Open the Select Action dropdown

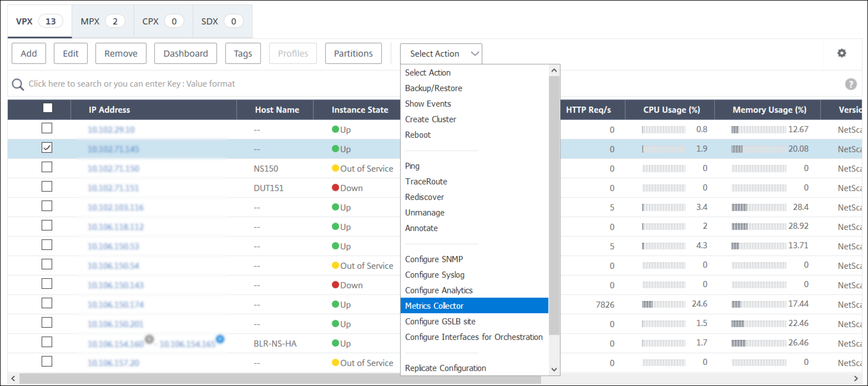click(441, 54)
